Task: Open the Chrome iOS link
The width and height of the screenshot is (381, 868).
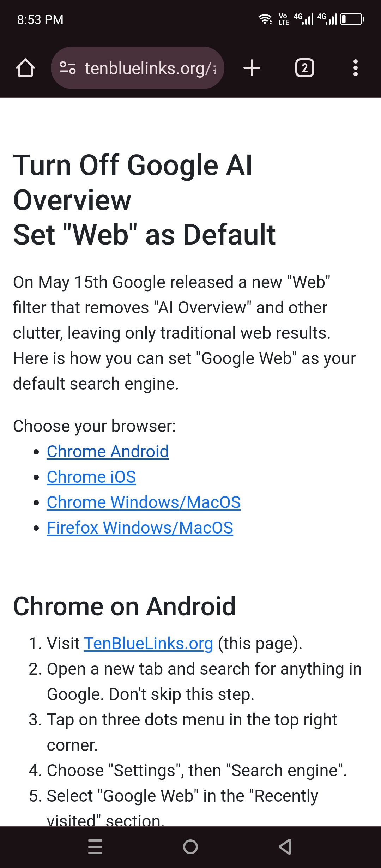Action: tap(91, 477)
